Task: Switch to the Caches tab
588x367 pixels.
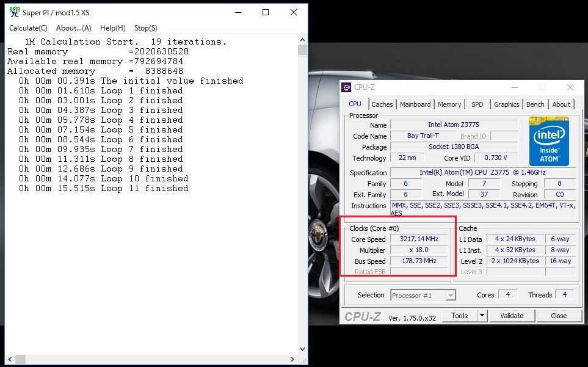Action: 382,104
